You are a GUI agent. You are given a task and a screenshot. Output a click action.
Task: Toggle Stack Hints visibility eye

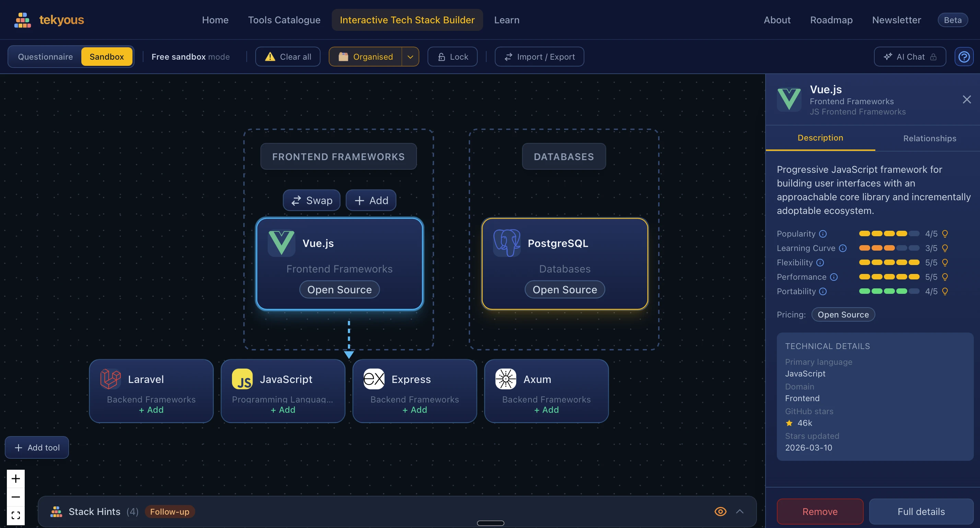coord(720,512)
